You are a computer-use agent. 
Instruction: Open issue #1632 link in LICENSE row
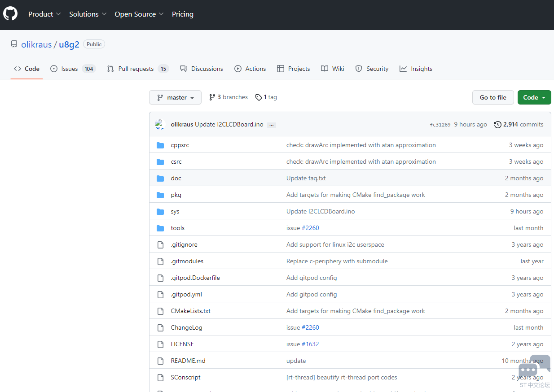[310, 344]
